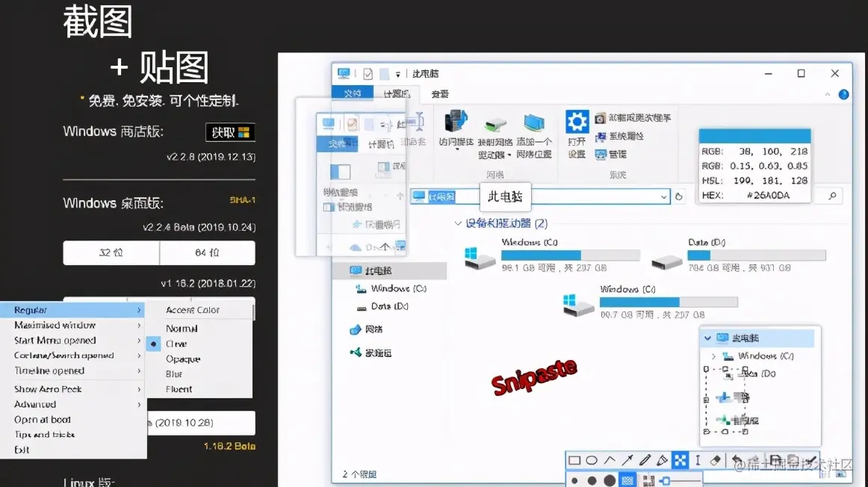
Task: Select the text annotation tool
Action: click(x=698, y=459)
